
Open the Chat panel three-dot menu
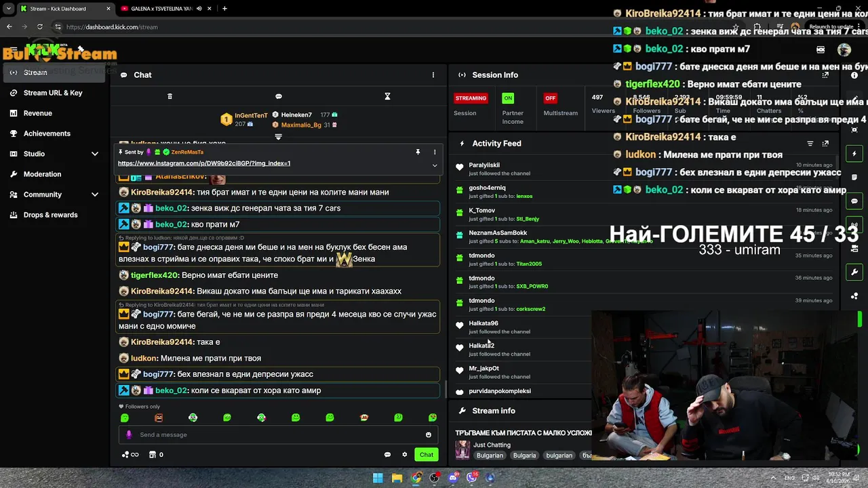pyautogui.click(x=433, y=75)
